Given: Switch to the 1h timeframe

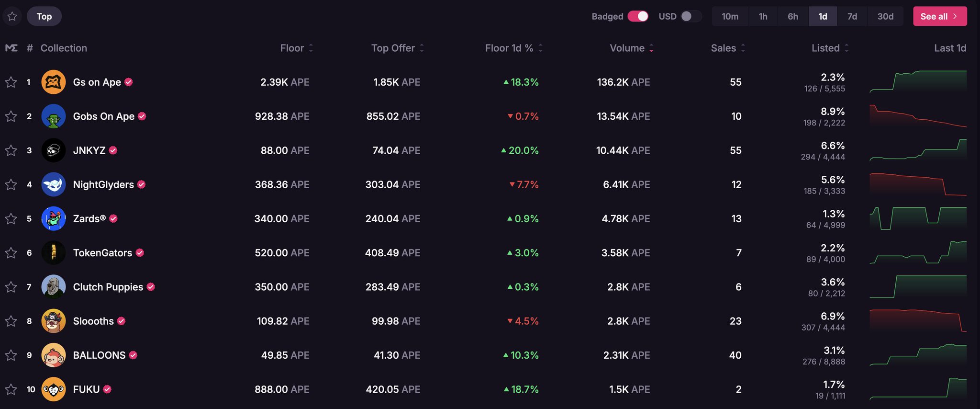Looking at the screenshot, I should 763,16.
